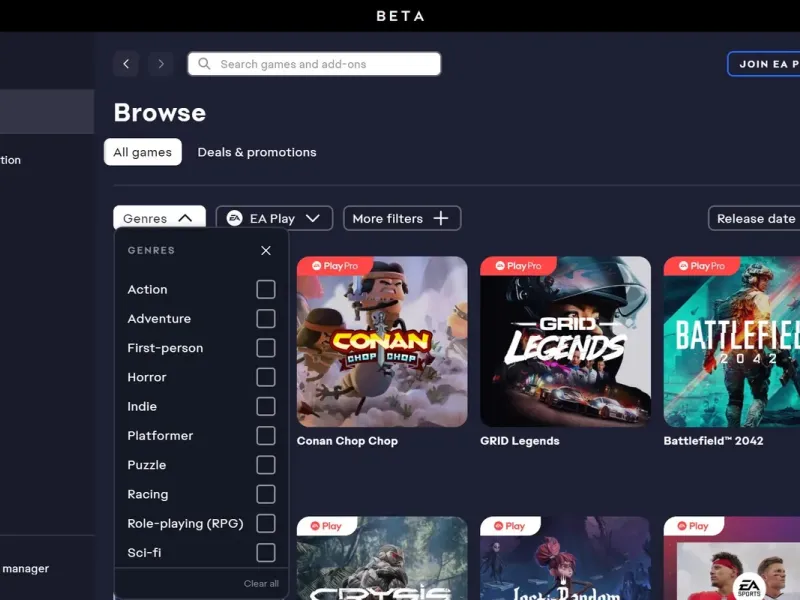800x600 pixels.
Task: Switch to Deals & promotions tab
Action: (x=257, y=152)
